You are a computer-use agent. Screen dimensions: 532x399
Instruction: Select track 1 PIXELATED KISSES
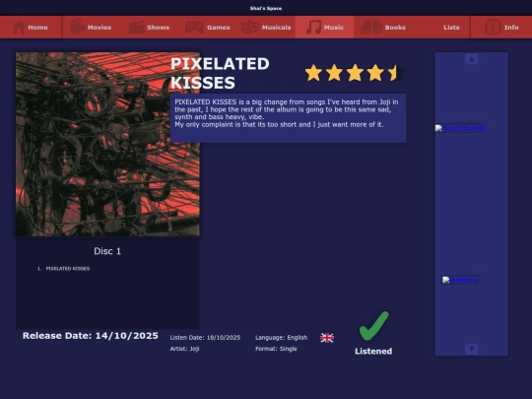coord(68,268)
